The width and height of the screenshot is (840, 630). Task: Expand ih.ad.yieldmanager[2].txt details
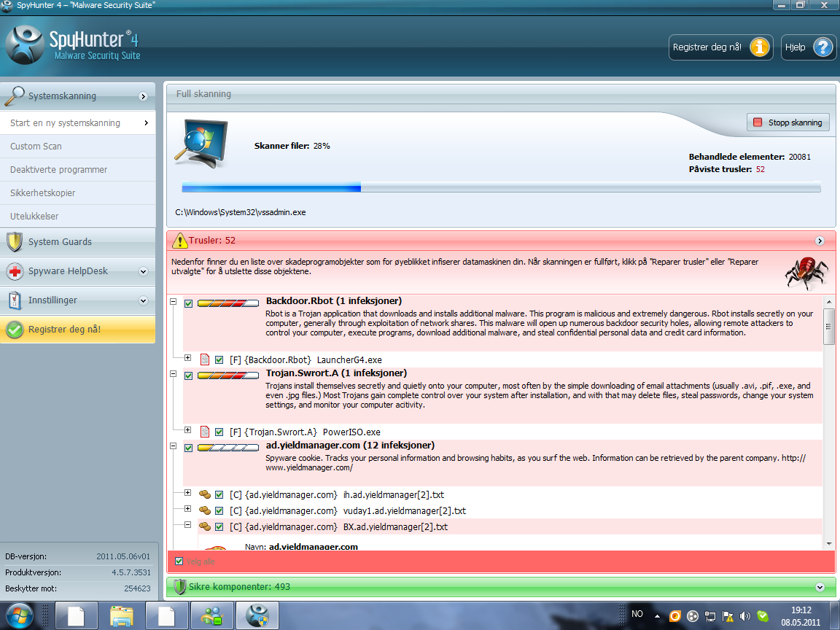pos(188,492)
